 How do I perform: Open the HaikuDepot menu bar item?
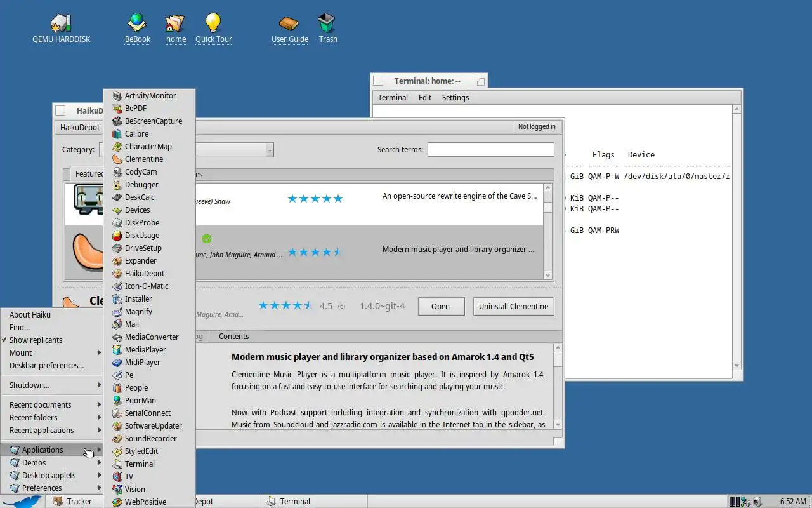(80, 127)
